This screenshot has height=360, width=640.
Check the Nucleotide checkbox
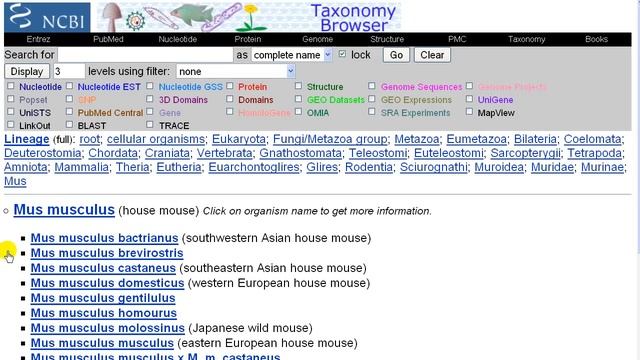coord(11,86)
